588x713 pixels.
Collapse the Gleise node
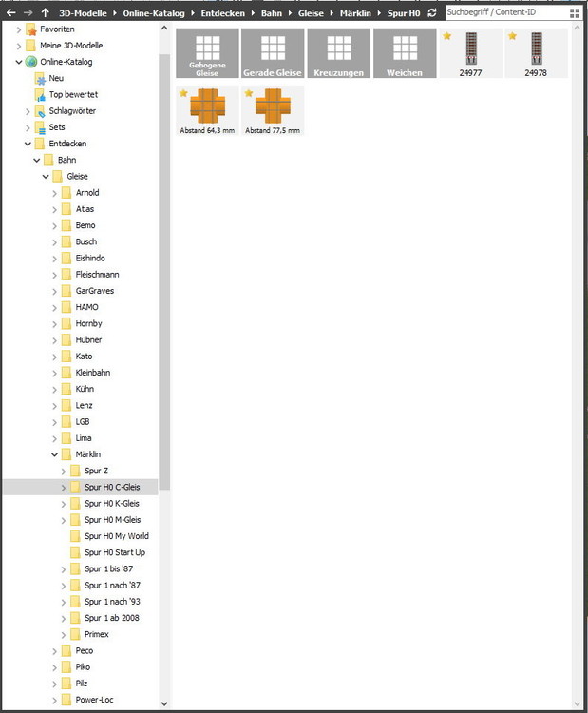click(x=46, y=177)
